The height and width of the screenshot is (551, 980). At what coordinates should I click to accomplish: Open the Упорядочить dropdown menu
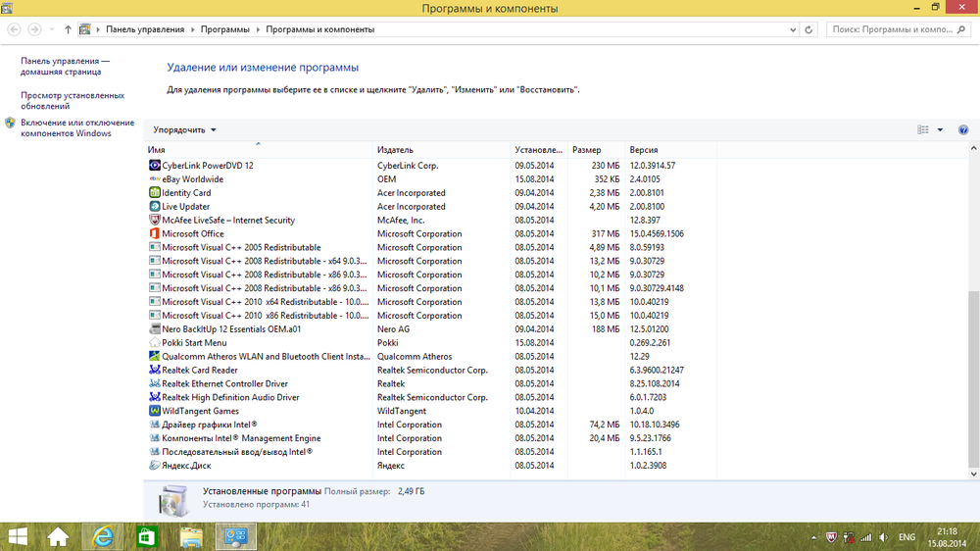coord(184,130)
